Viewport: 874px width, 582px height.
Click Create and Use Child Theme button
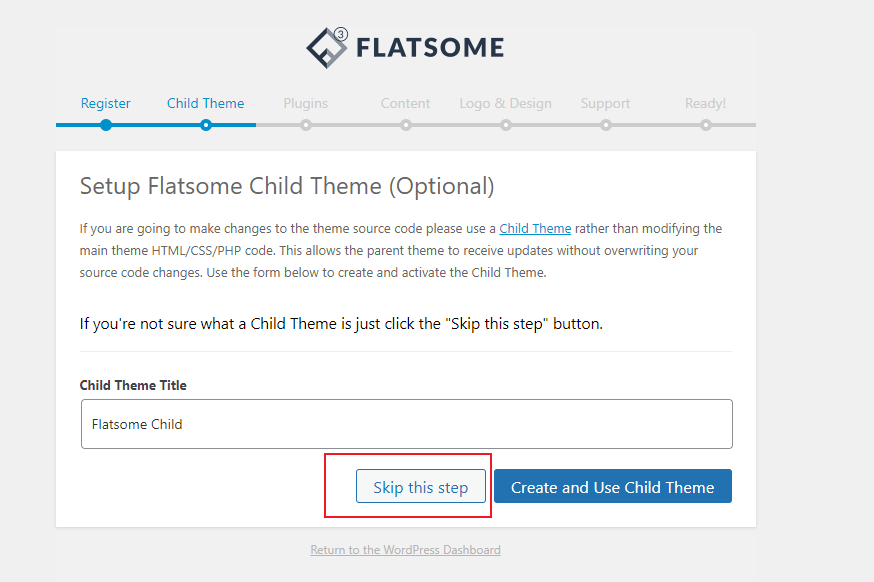click(x=612, y=487)
